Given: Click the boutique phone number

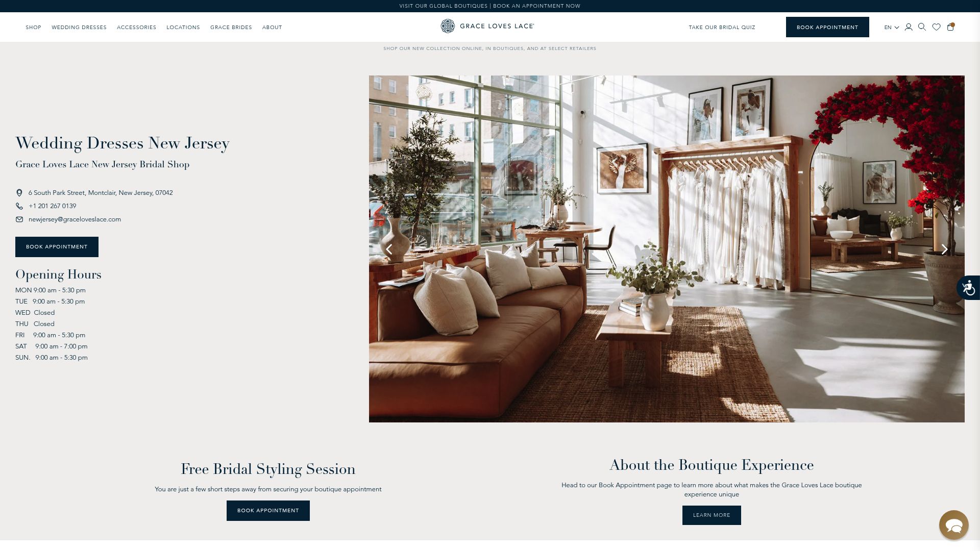Looking at the screenshot, I should 53,206.
